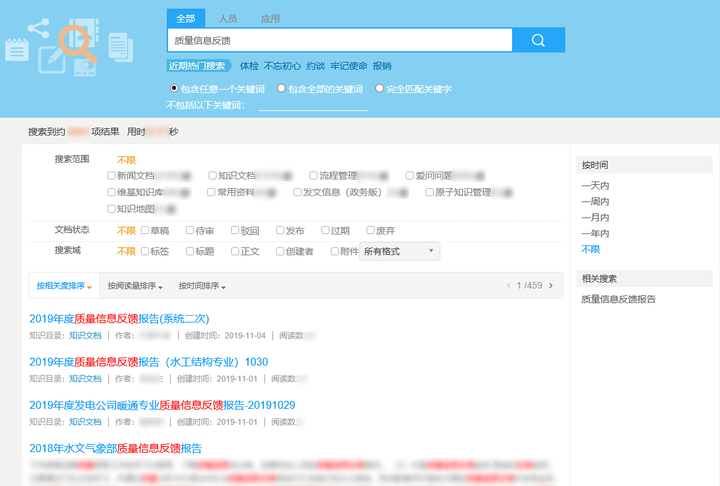The width and height of the screenshot is (720, 486).
Task: Check the 爱问问题 scope checkbox
Action: pyautogui.click(x=410, y=175)
